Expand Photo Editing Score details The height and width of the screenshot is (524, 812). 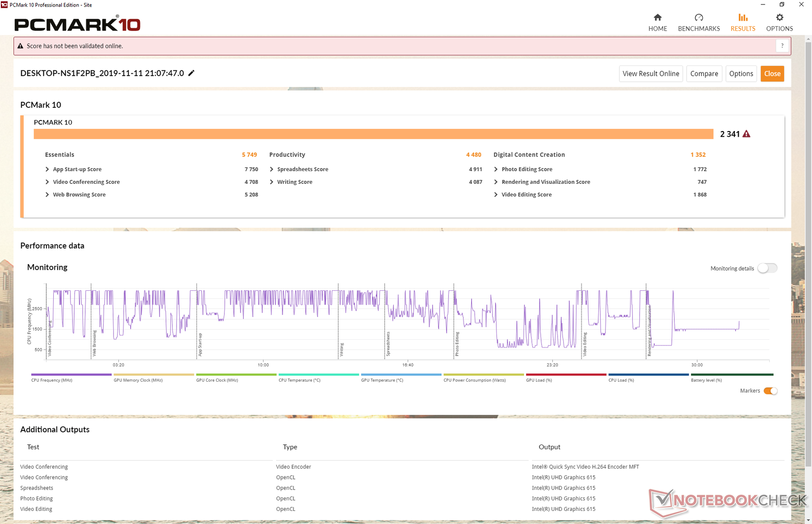pyautogui.click(x=496, y=169)
